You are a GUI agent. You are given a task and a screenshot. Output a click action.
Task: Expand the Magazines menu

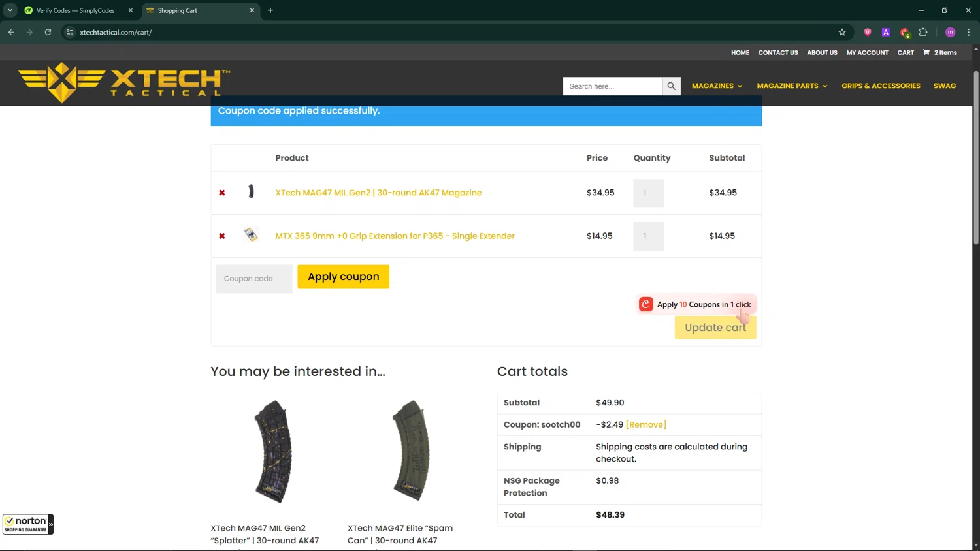[717, 86]
